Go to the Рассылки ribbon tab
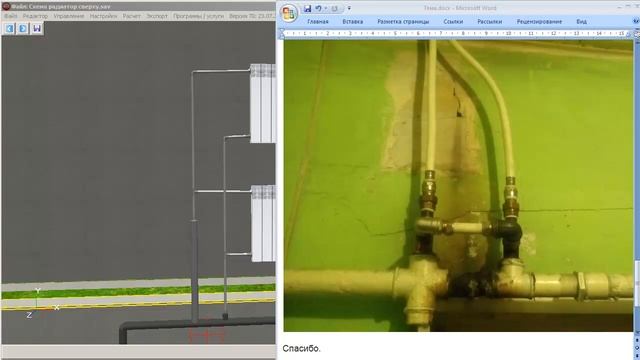The image size is (640, 360). pos(489,22)
